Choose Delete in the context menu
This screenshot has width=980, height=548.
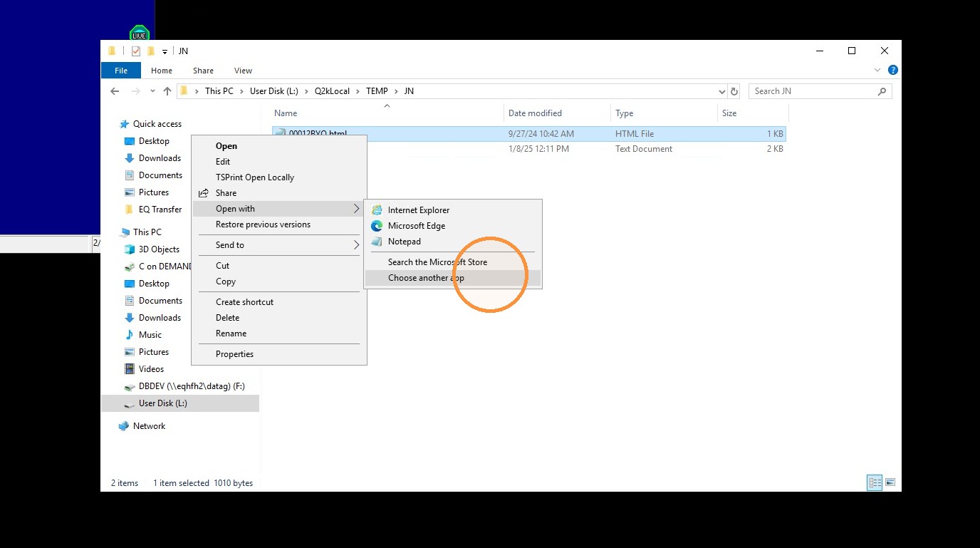(x=279, y=318)
